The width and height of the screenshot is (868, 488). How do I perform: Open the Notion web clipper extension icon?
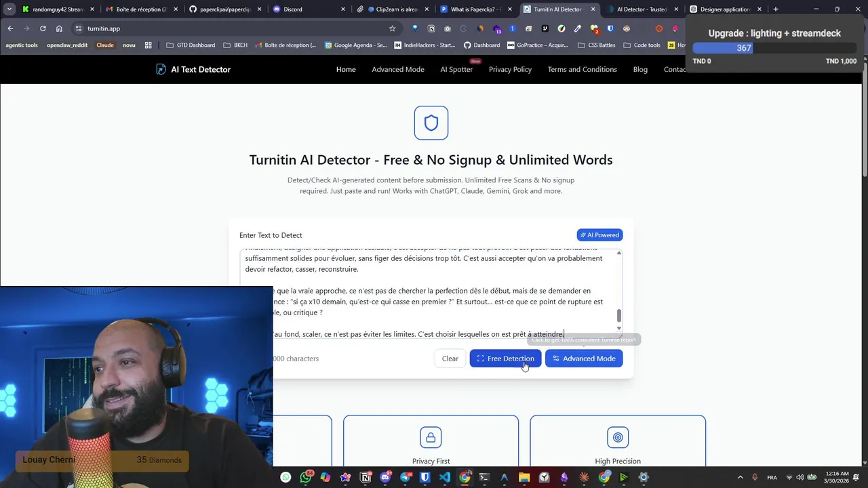(x=431, y=28)
